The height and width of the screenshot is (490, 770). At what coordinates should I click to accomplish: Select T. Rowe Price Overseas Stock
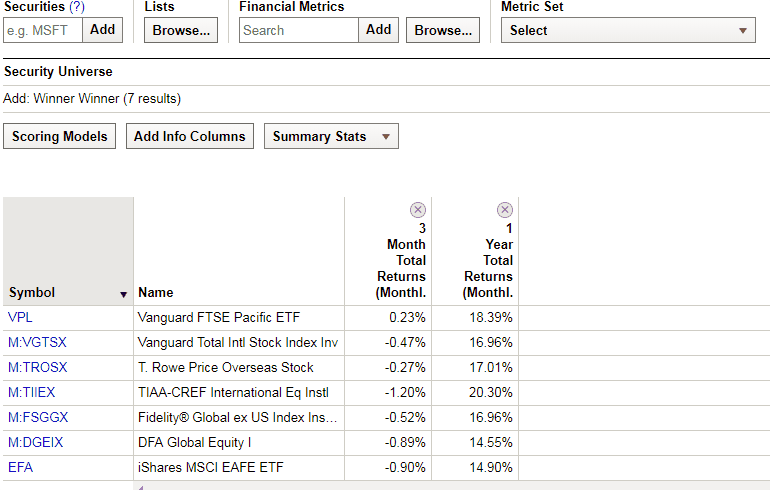(x=225, y=367)
